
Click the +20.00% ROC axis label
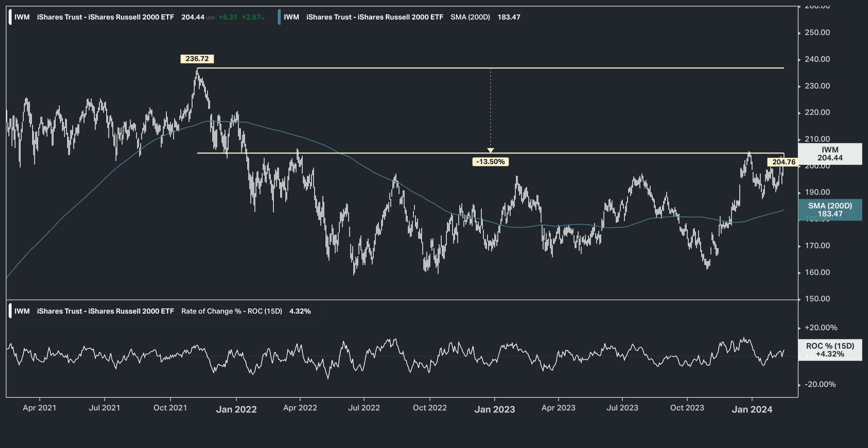(821, 328)
